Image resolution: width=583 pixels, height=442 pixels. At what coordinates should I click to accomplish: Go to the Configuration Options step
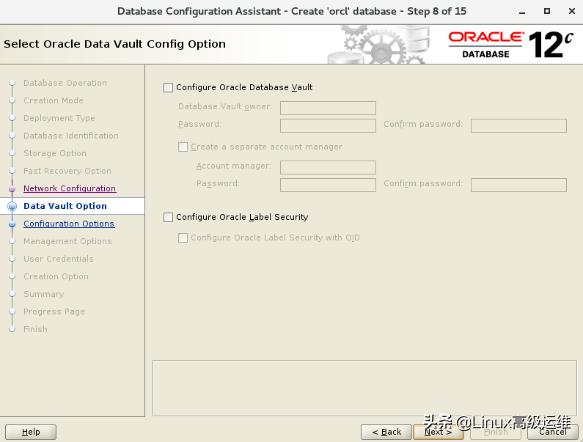[69, 224]
